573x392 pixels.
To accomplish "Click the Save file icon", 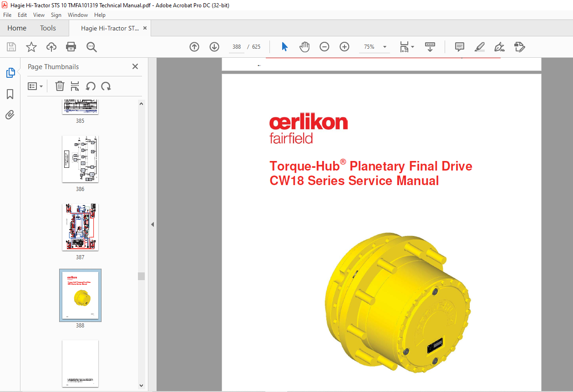I will click(11, 47).
